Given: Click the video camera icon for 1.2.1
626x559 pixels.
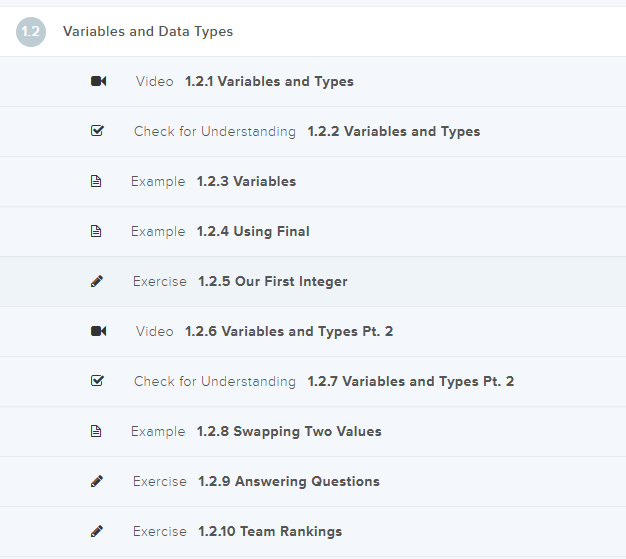Looking at the screenshot, I should click(98, 81).
